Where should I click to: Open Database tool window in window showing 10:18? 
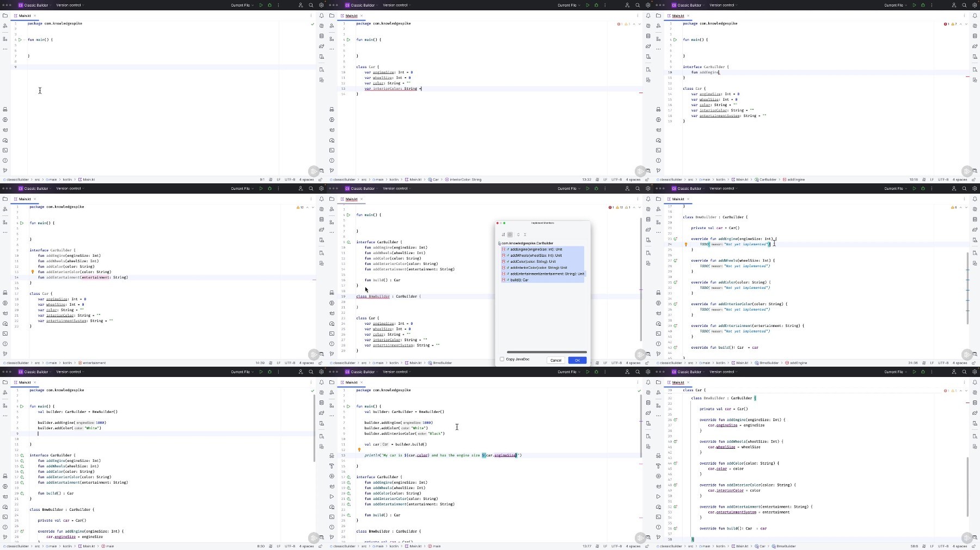coord(975,36)
